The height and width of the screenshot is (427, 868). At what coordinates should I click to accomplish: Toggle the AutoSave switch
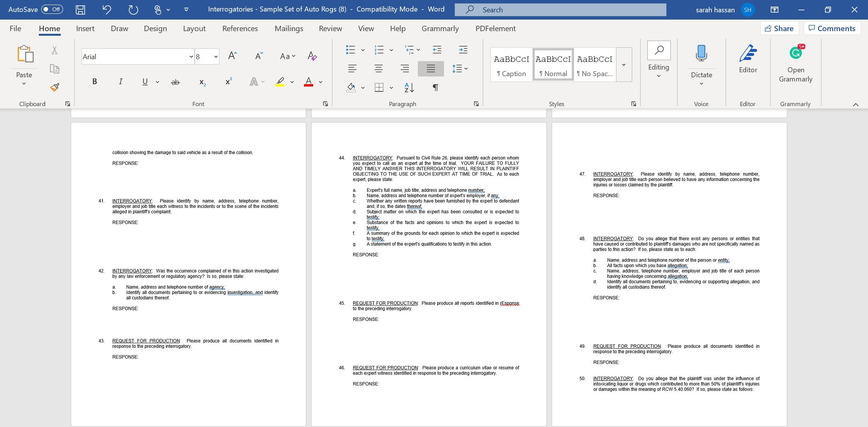(x=52, y=9)
